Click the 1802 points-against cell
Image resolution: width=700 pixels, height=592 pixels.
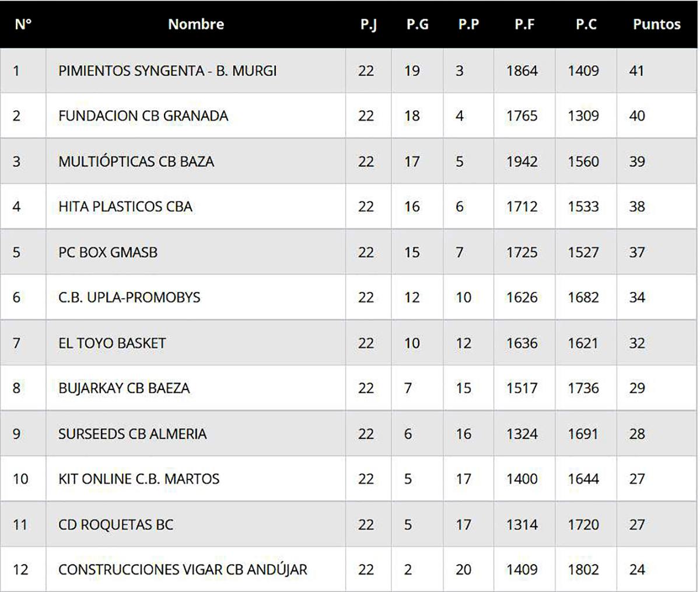tap(583, 569)
